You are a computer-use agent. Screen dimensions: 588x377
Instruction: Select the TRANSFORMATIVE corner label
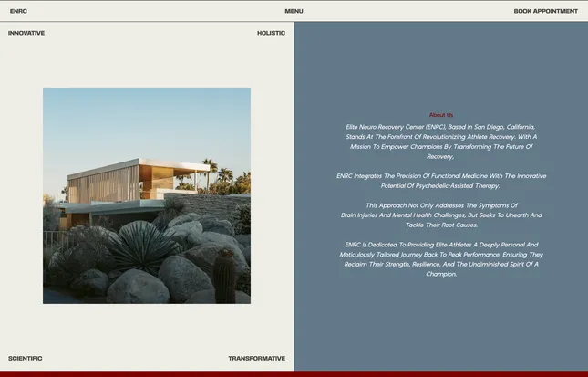tap(256, 358)
